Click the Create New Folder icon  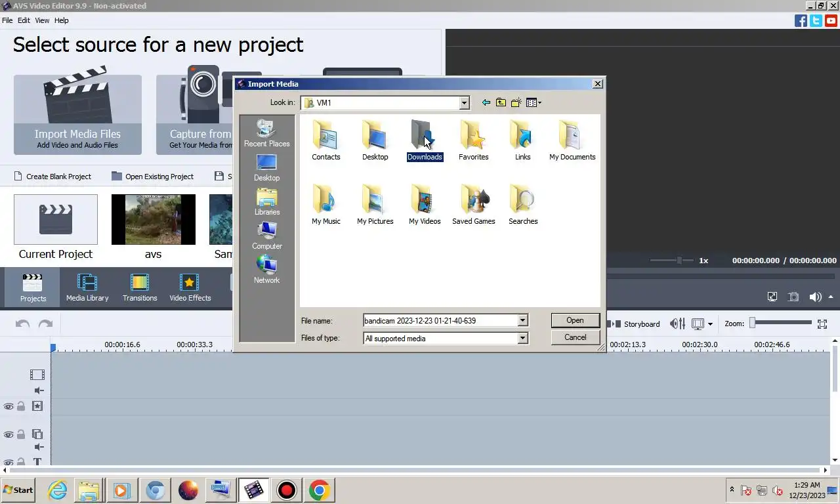point(516,102)
